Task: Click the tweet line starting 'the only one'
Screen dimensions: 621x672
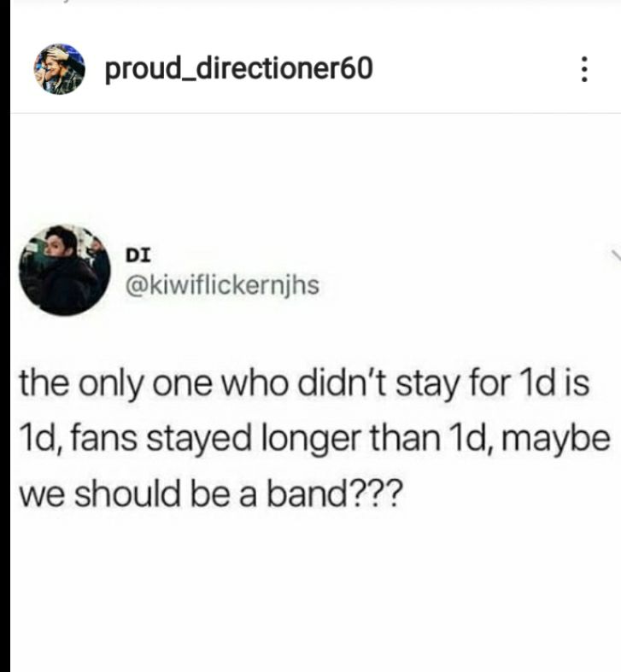Action: (x=304, y=383)
